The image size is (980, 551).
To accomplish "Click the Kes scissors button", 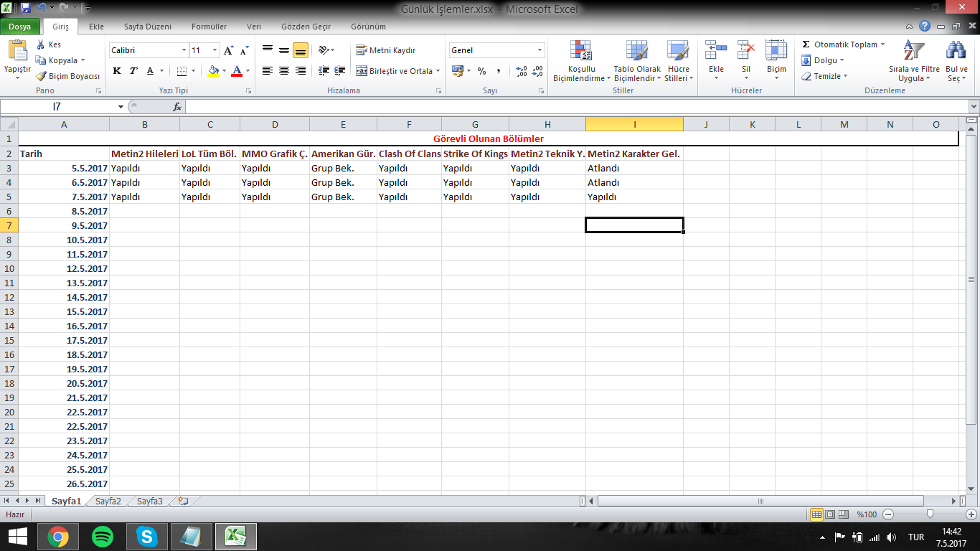I will tap(49, 44).
